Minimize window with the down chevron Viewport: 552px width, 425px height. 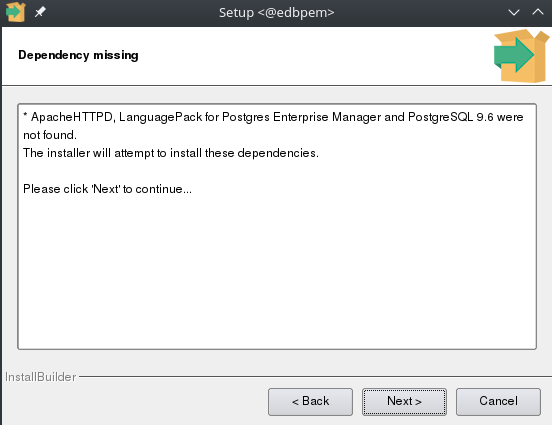coord(514,12)
